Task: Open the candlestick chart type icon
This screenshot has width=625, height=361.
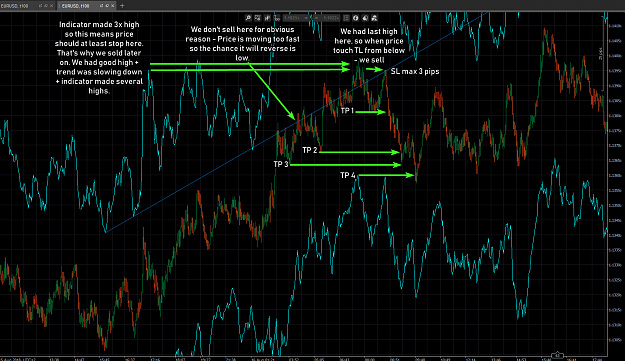Action: point(267,18)
